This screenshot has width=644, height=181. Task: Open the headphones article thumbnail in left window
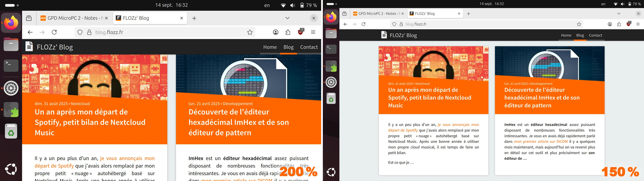pos(95,77)
